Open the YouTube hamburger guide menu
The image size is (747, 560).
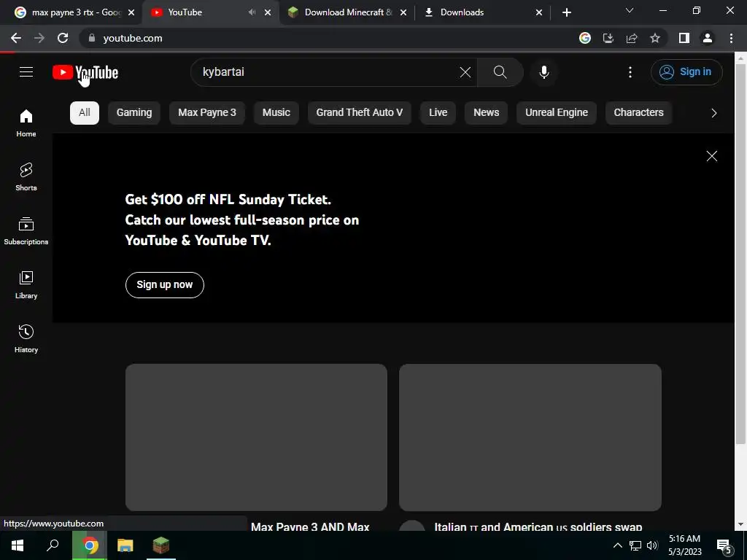[26, 72]
